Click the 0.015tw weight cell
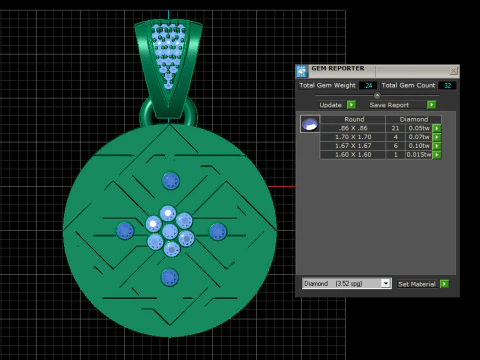Viewport: 480px width, 360px height. click(x=419, y=155)
